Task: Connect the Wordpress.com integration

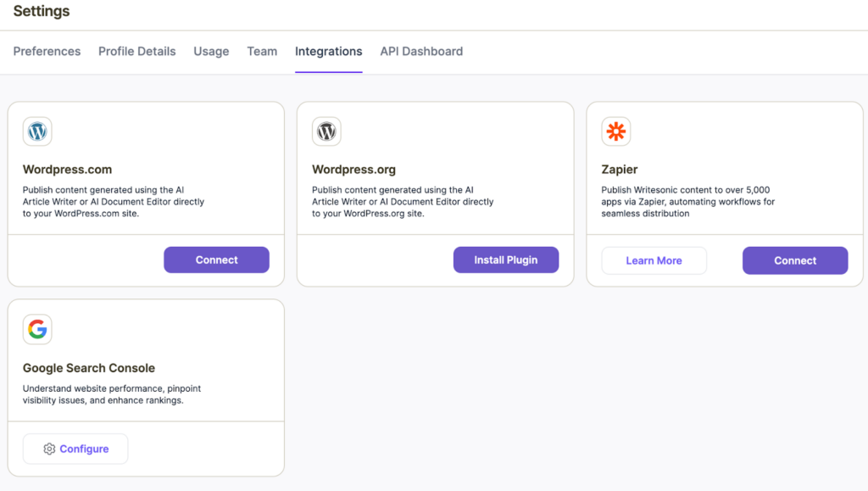Action: click(x=216, y=259)
